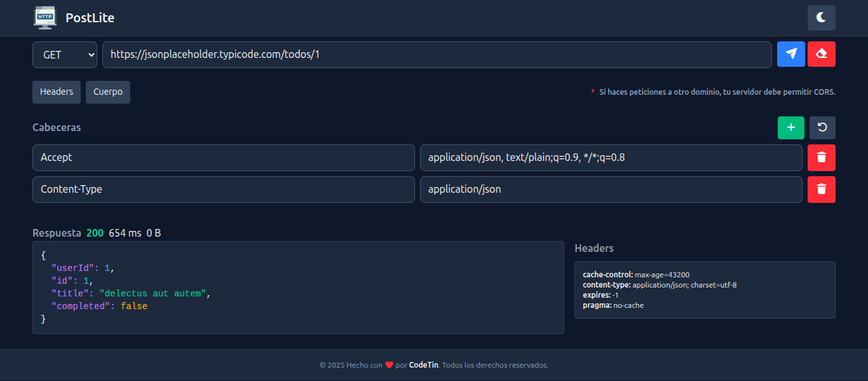Open the GET method dropdown
Viewport: 868px width, 381px height.
coord(64,55)
